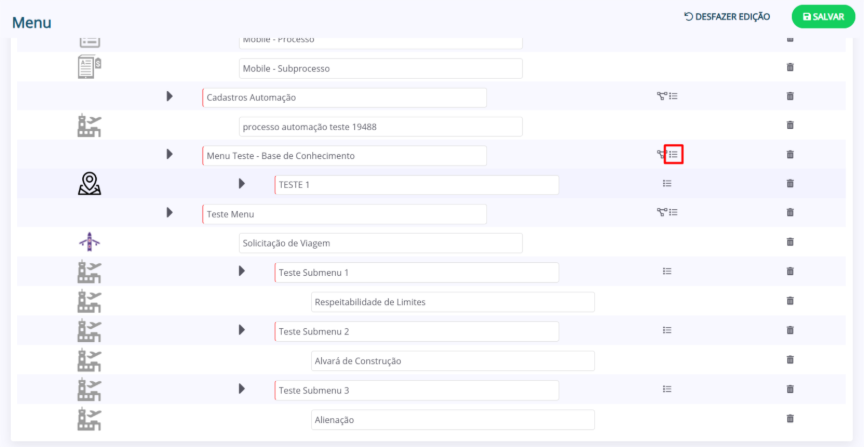The height and width of the screenshot is (447, 864).
Task: Edit the Teste Submenu 1 field
Action: click(x=417, y=272)
